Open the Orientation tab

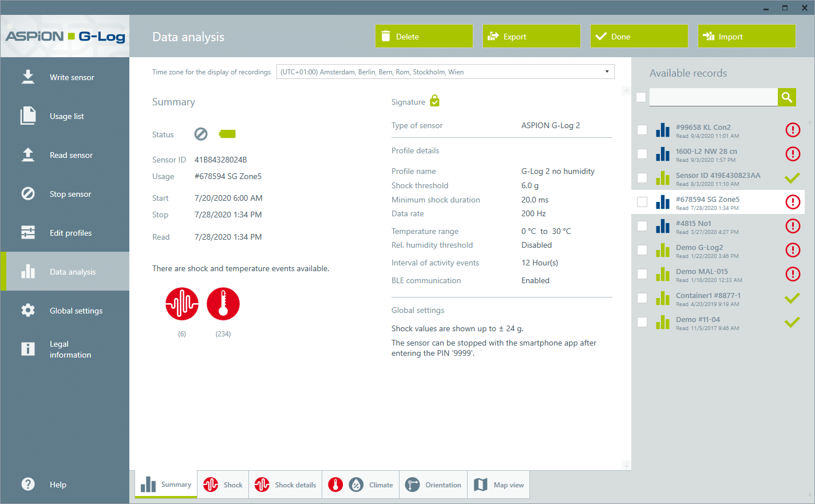(433, 485)
